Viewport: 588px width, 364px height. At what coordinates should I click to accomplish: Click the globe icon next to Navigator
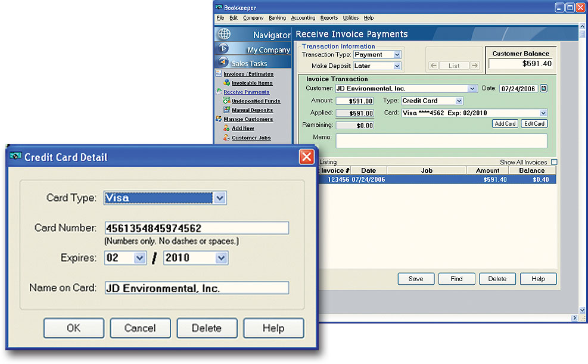tap(224, 34)
